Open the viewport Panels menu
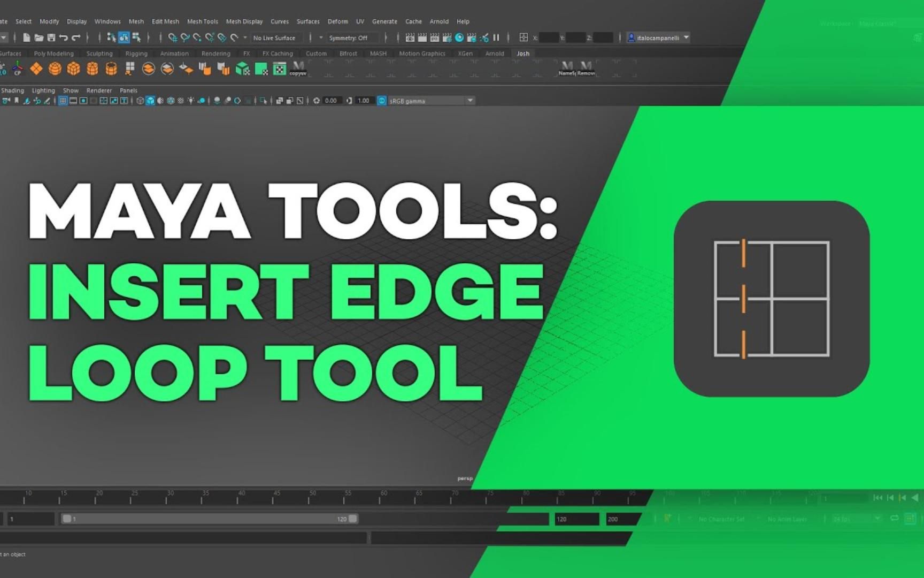The height and width of the screenshot is (578, 924). (x=128, y=90)
